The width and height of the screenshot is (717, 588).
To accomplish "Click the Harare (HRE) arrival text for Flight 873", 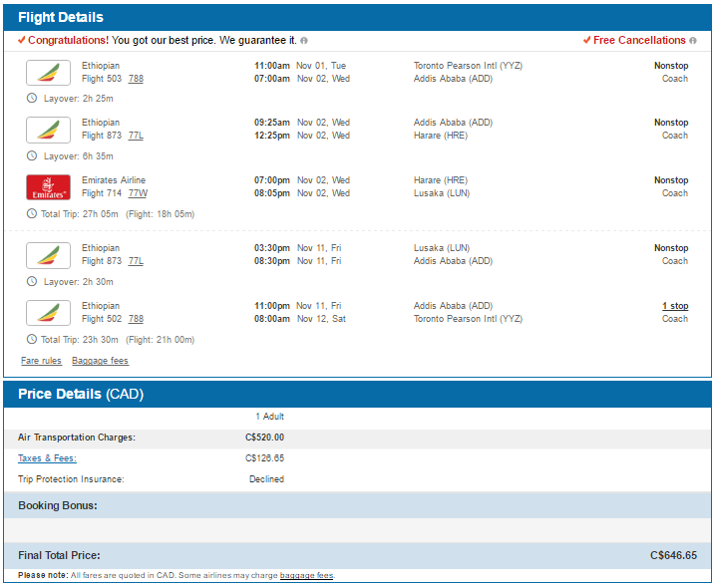I will click(441, 136).
